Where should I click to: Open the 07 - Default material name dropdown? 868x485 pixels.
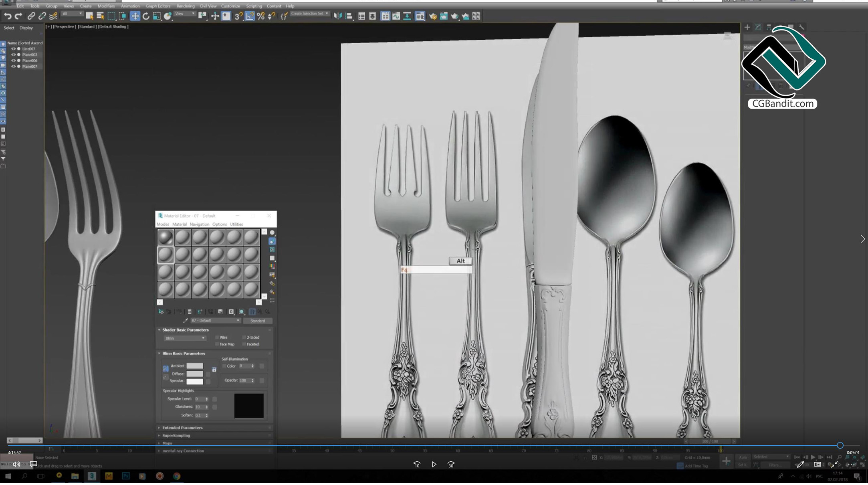click(215, 321)
